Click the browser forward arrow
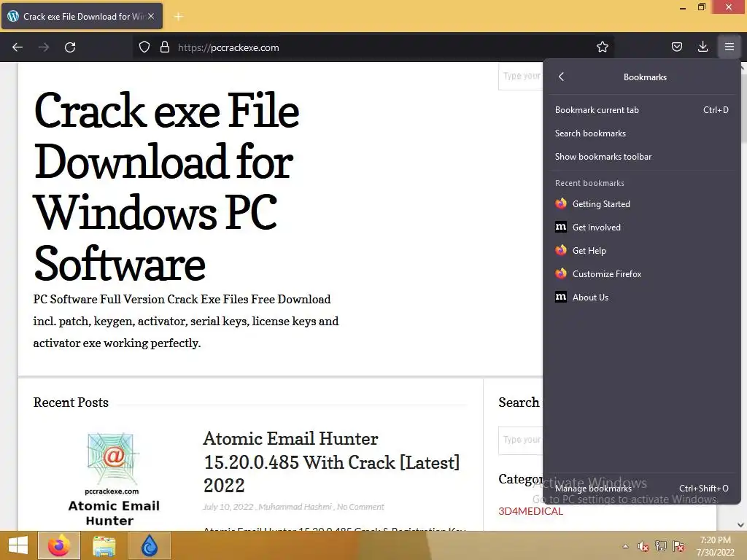 click(44, 47)
